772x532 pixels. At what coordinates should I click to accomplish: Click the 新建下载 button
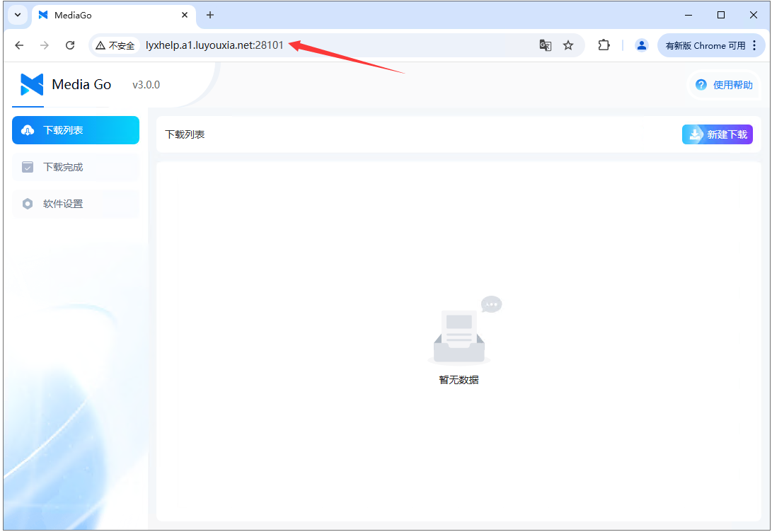tap(717, 134)
